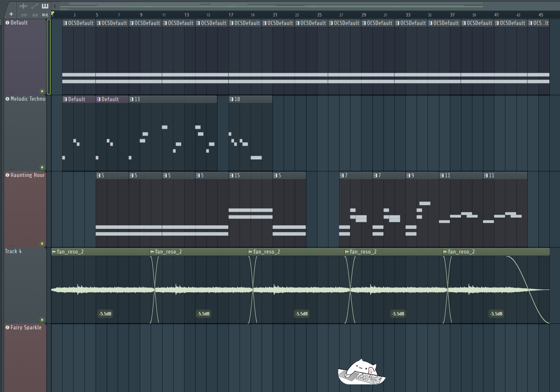Jump to bar 41 on the ruler
Screen dimensions: 560x392
click(497, 15)
